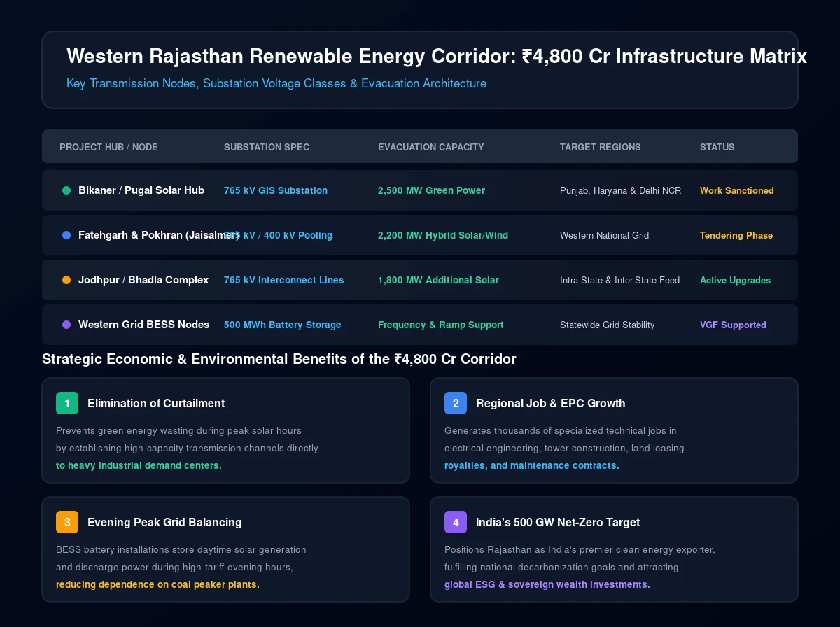Click the 2,500 MW Green Power cell
Viewport: 840px width, 627px height.
pyautogui.click(x=431, y=190)
